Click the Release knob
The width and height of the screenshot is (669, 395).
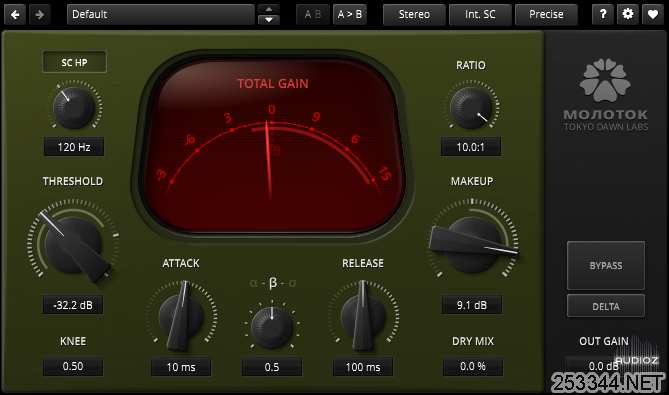pos(363,317)
